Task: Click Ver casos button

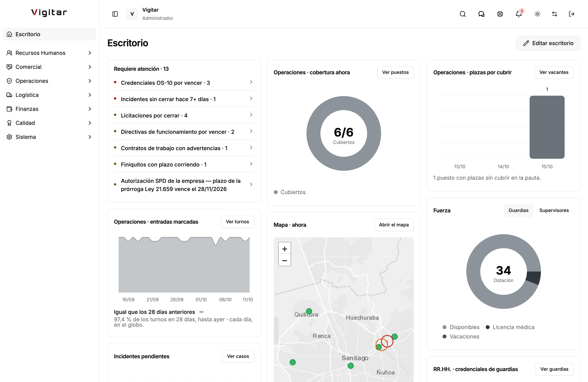Action: (238, 356)
